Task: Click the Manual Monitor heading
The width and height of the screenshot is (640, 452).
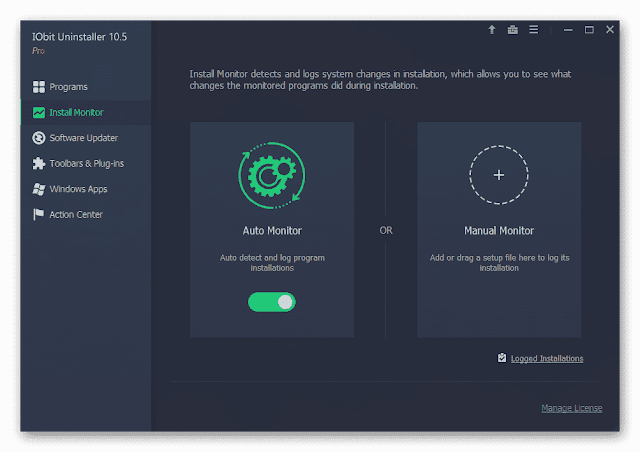Action: [x=499, y=231]
